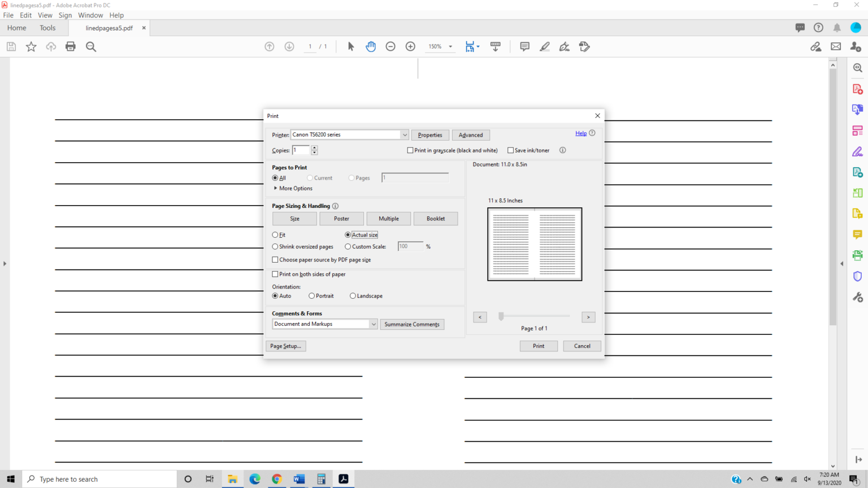Open the Search panel on the right
Image resolution: width=868 pixels, height=488 pixels.
tap(857, 67)
